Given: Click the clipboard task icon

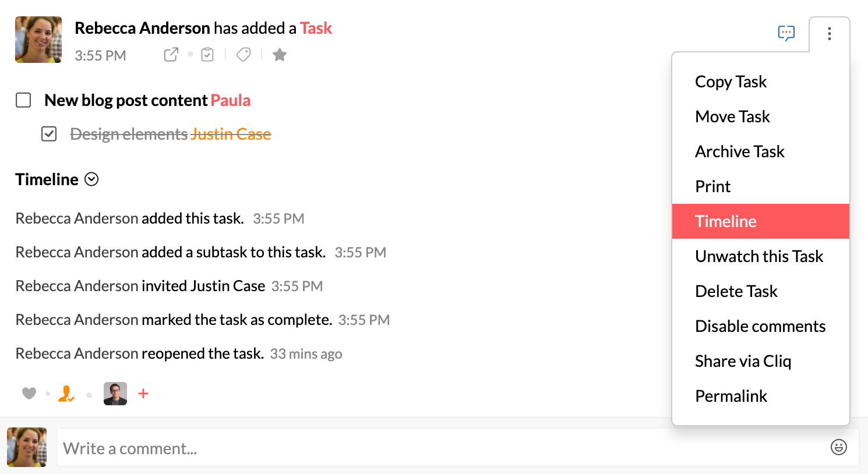Looking at the screenshot, I should pos(207,55).
